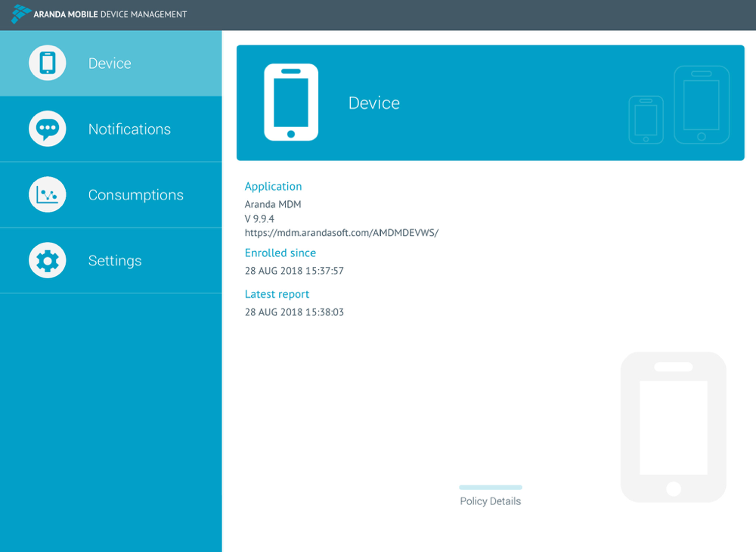
Task: Click the enrolled date 28 AUG 2018 15:37:57
Action: click(294, 271)
